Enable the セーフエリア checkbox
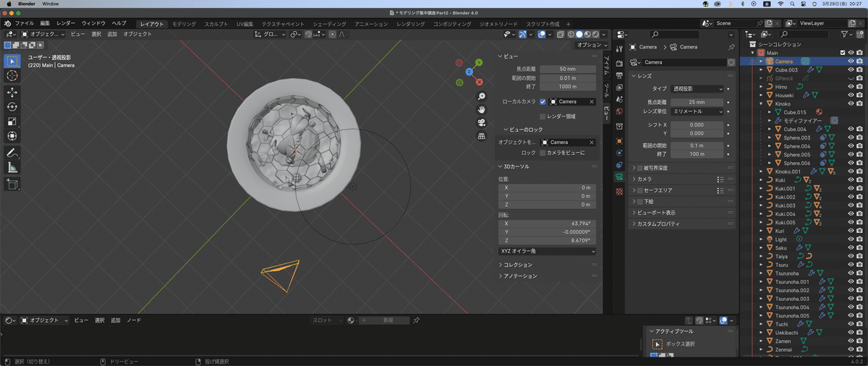Image resolution: width=868 pixels, height=366 pixels. pos(639,190)
